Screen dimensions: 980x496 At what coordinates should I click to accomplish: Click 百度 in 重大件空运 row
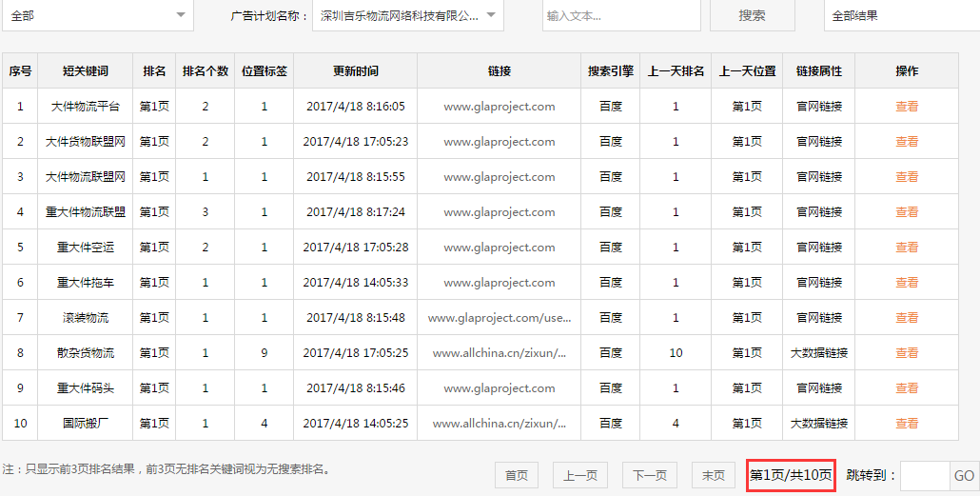(x=611, y=248)
